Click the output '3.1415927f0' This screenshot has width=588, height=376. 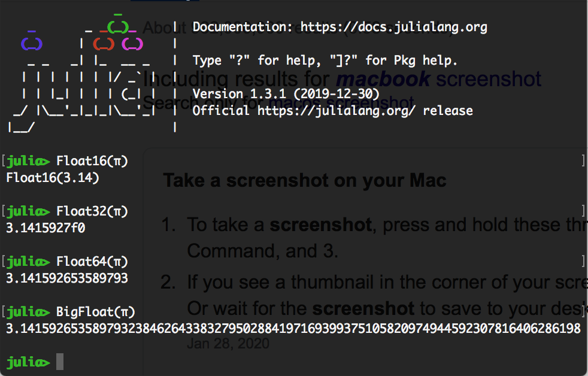point(46,228)
